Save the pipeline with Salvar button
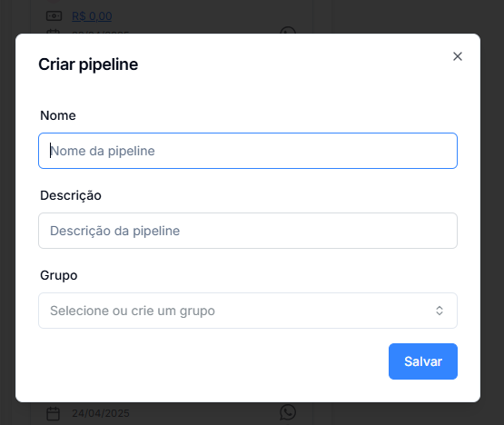This screenshot has width=504, height=425. (423, 361)
